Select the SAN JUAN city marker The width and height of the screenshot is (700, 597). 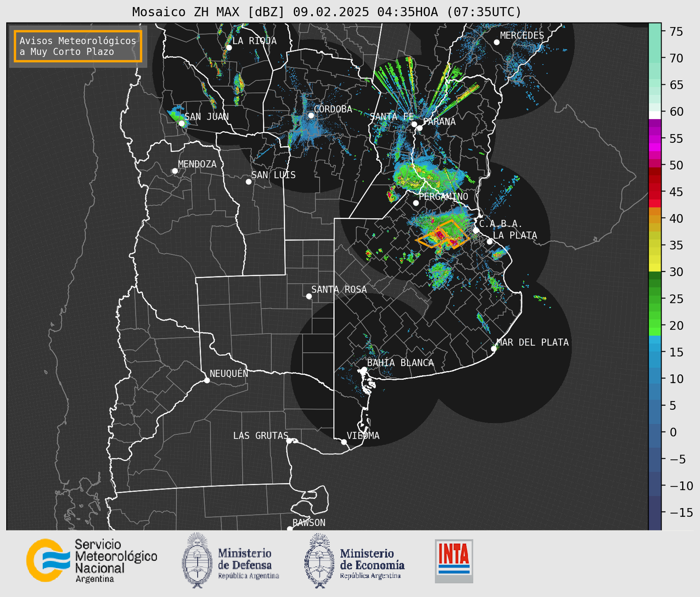tap(182, 123)
